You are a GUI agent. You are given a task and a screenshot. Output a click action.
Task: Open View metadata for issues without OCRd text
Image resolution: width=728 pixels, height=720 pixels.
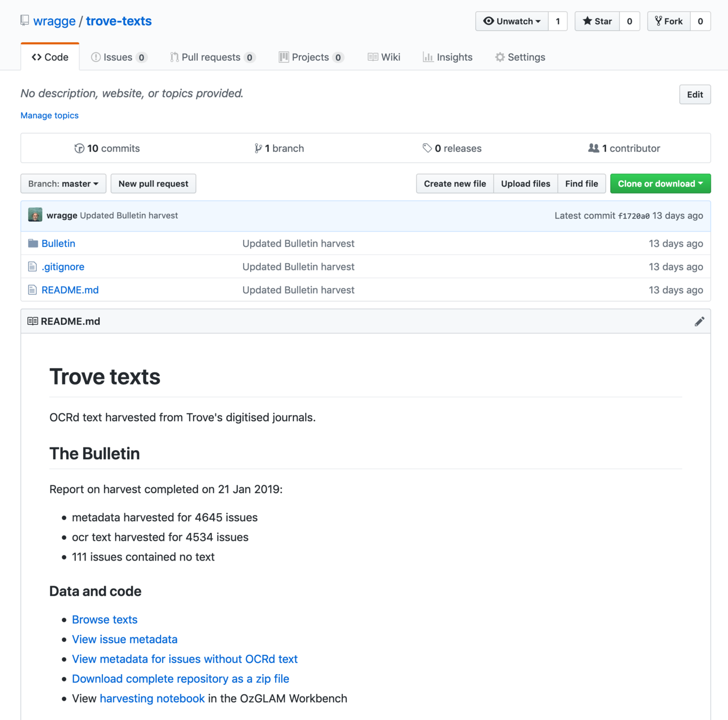[x=185, y=659]
